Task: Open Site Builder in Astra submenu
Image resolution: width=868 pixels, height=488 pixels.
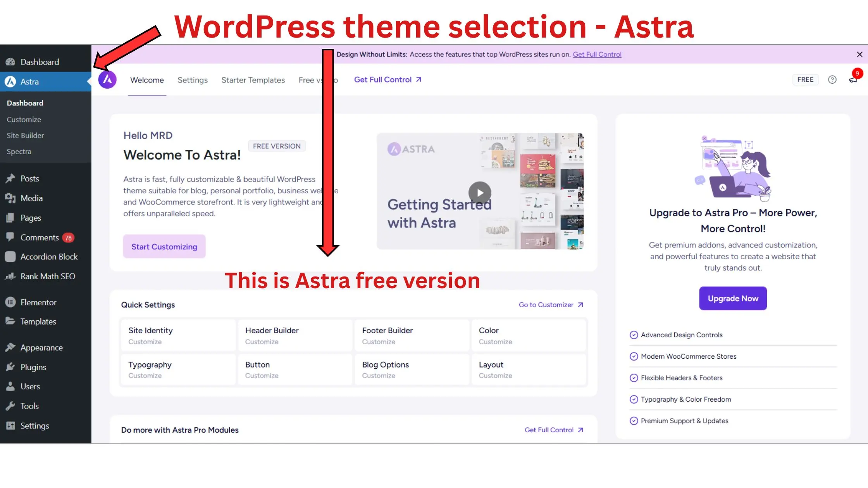Action: click(x=26, y=136)
